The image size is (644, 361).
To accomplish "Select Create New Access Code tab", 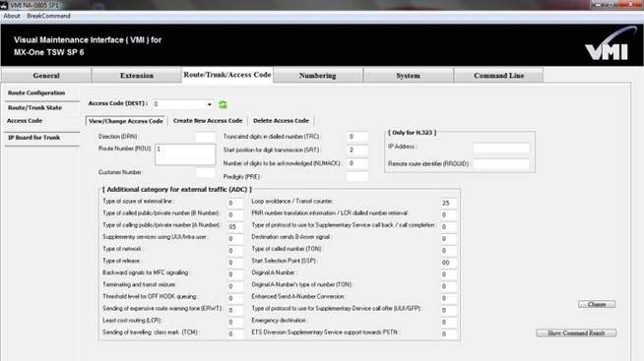I will click(208, 121).
